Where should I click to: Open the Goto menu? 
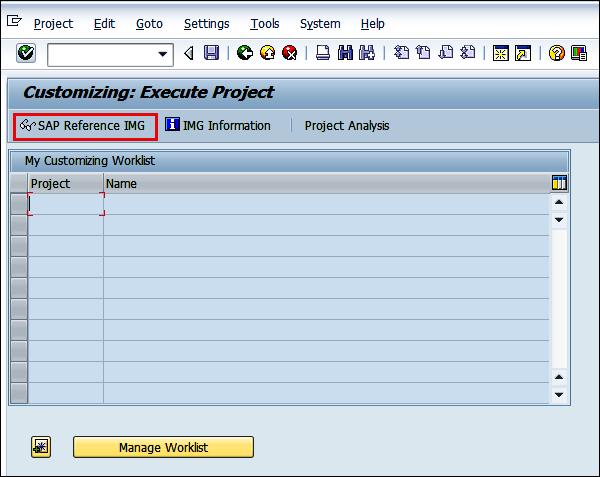click(149, 24)
